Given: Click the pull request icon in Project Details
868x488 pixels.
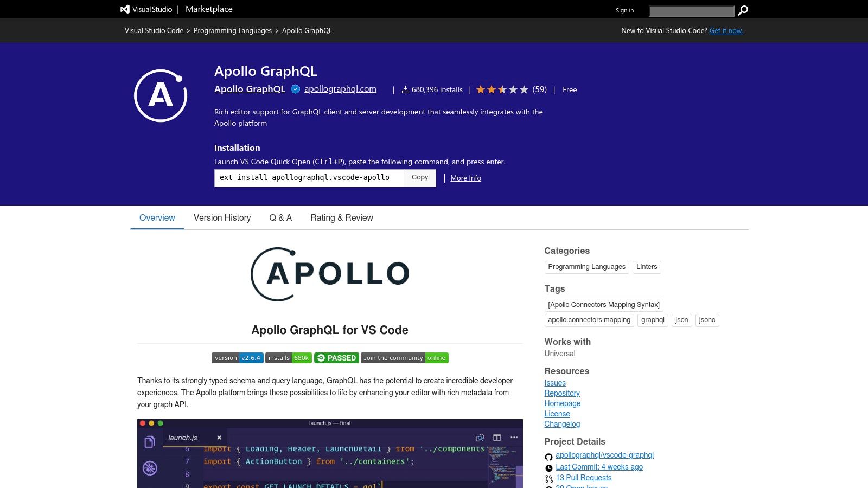Looking at the screenshot, I should click(x=548, y=478).
